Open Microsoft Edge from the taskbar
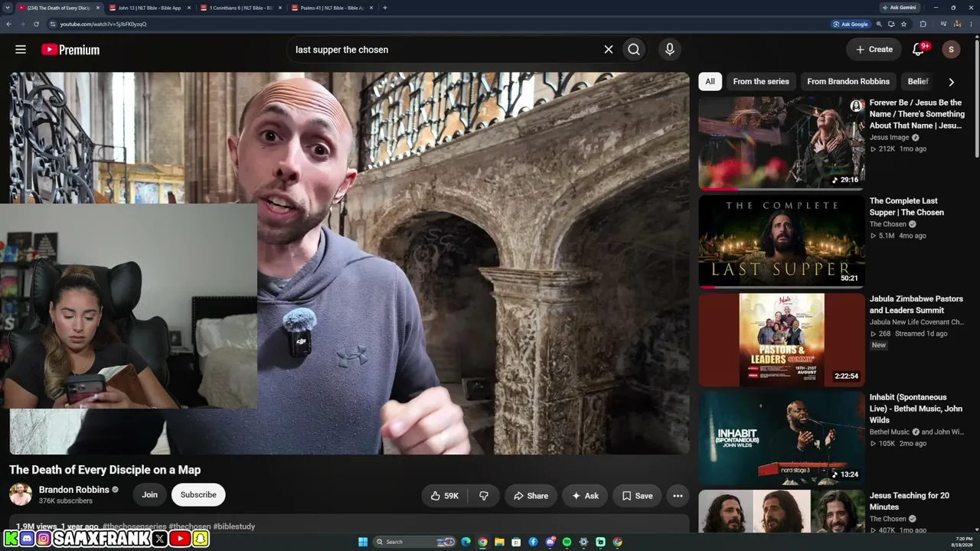This screenshot has width=980, height=551. [x=465, y=542]
